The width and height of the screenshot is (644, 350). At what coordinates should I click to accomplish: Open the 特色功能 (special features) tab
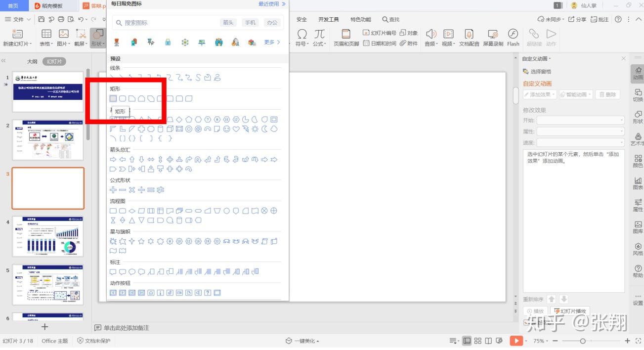pyautogui.click(x=361, y=19)
